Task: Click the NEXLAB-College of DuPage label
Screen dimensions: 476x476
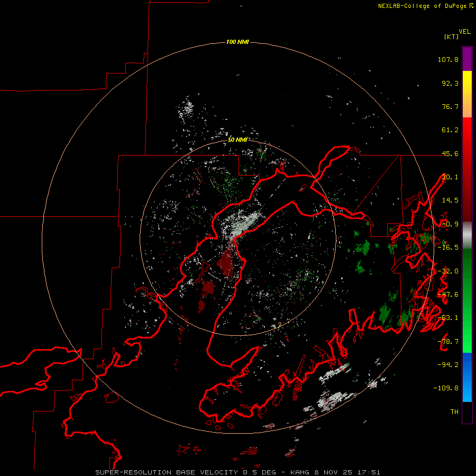Action: pyautogui.click(x=425, y=6)
